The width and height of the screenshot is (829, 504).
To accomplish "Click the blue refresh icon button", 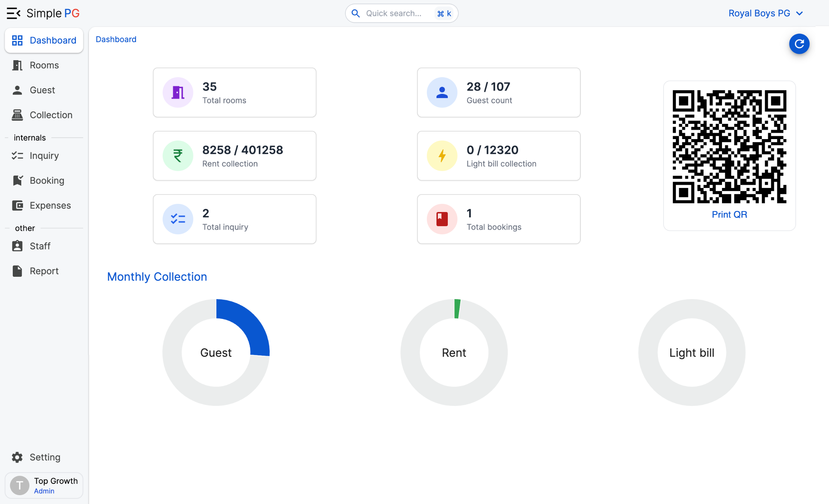I will [x=799, y=44].
